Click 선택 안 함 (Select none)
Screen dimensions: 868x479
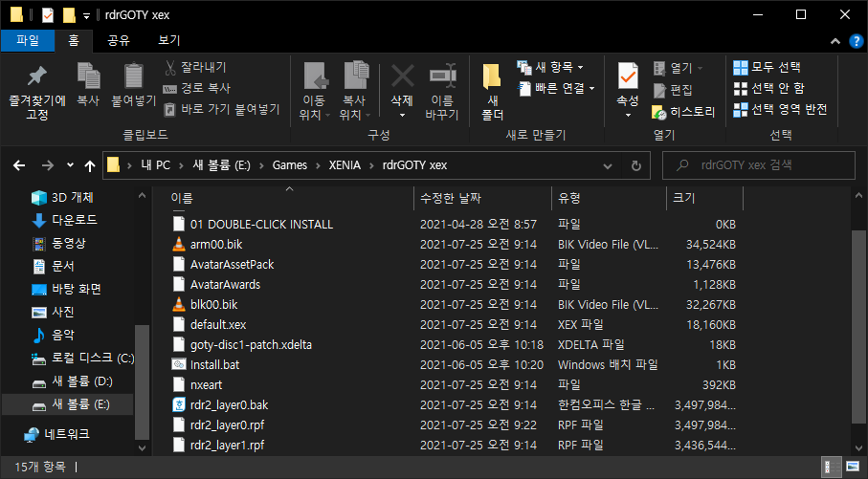tap(768, 89)
